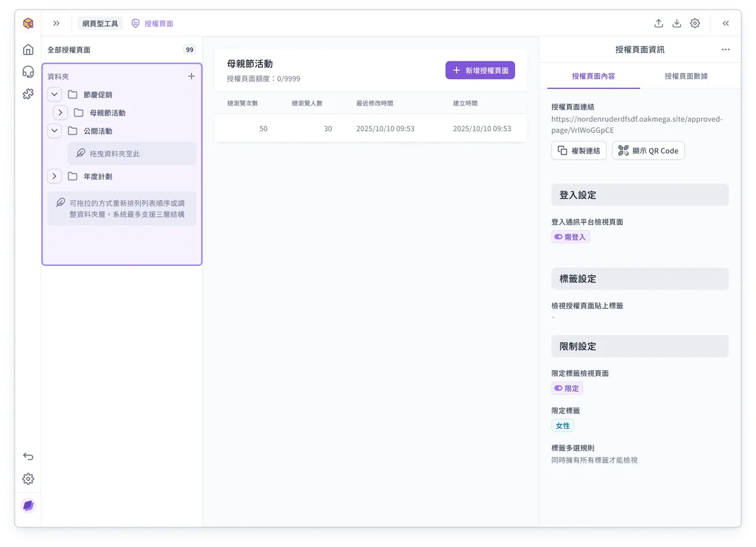The height and width of the screenshot is (547, 756).
Task: Select the 年度計劃 folder row
Action: pos(122,176)
